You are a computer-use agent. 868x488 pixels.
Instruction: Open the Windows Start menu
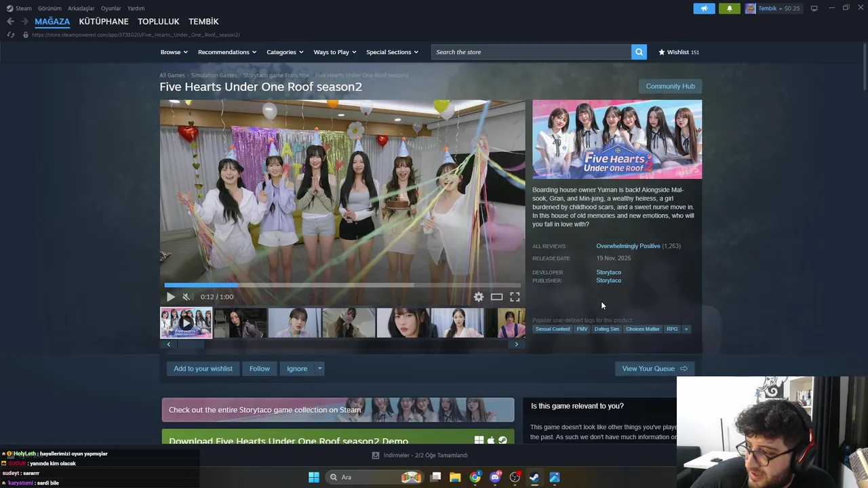click(x=314, y=477)
